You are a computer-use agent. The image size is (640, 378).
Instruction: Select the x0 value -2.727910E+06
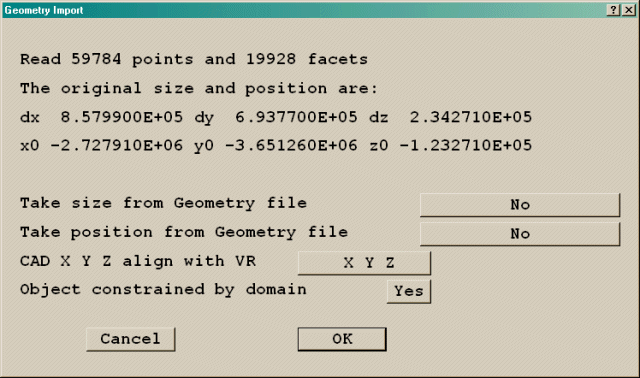tap(117, 146)
